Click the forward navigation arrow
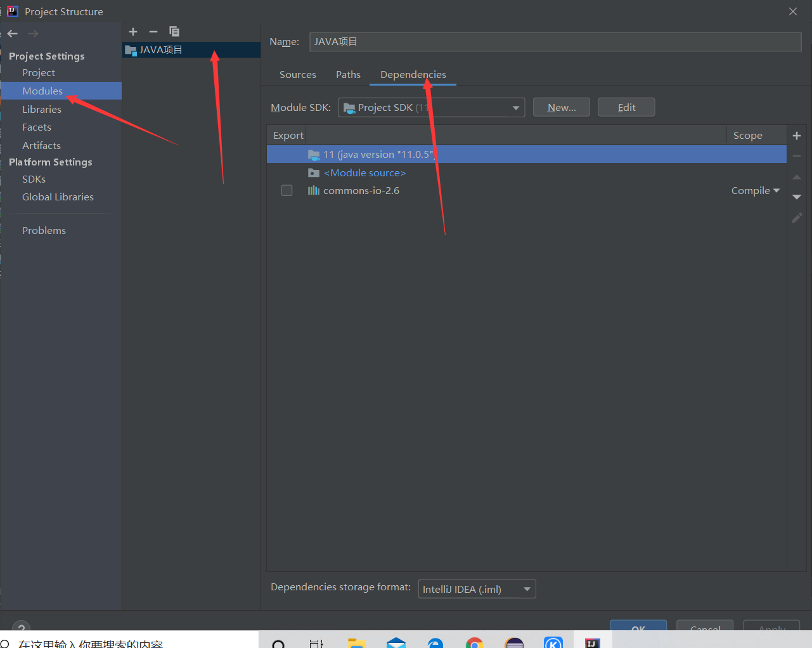Image resolution: width=812 pixels, height=648 pixels. pos(33,33)
